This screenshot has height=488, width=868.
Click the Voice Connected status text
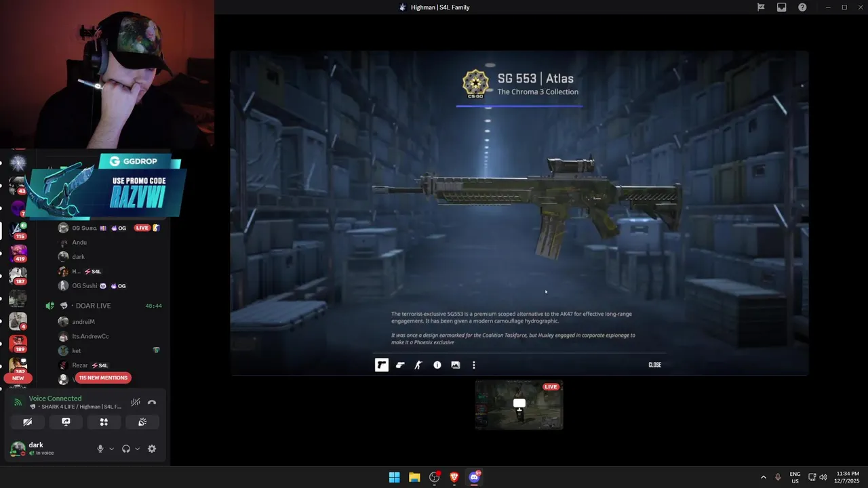(55, 399)
